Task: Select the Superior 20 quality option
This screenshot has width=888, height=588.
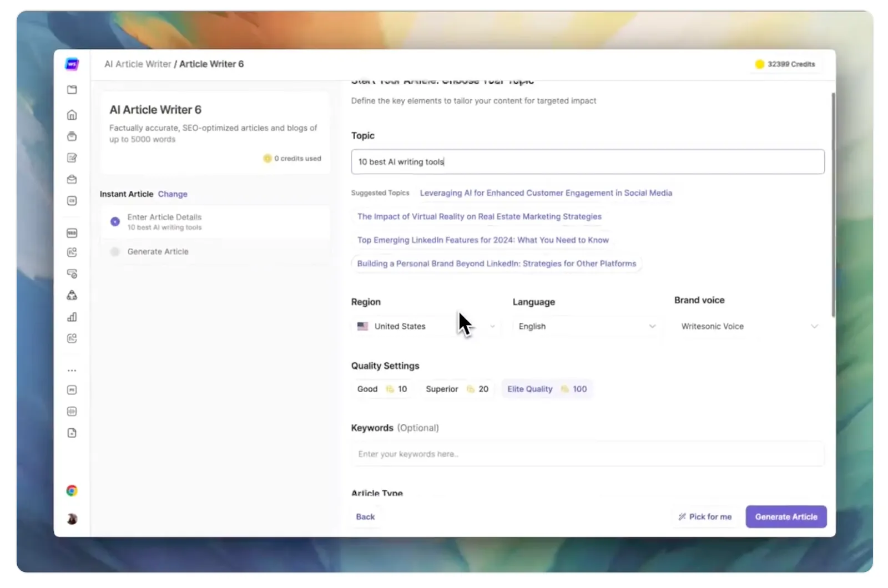Action: coord(457,389)
